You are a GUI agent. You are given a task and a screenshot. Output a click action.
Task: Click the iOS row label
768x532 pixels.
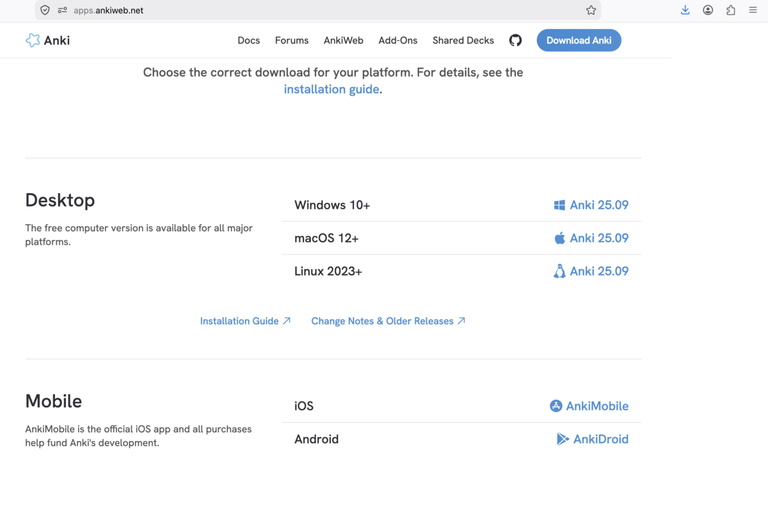click(x=304, y=406)
